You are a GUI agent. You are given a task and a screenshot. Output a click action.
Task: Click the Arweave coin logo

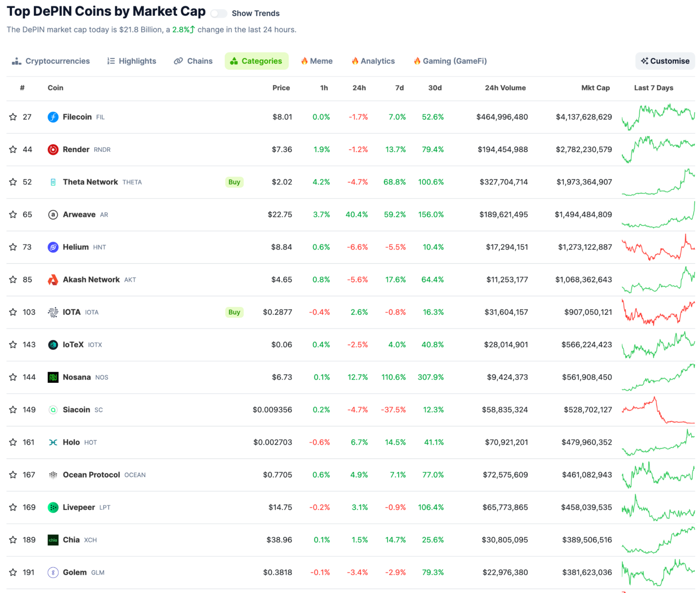tap(53, 215)
